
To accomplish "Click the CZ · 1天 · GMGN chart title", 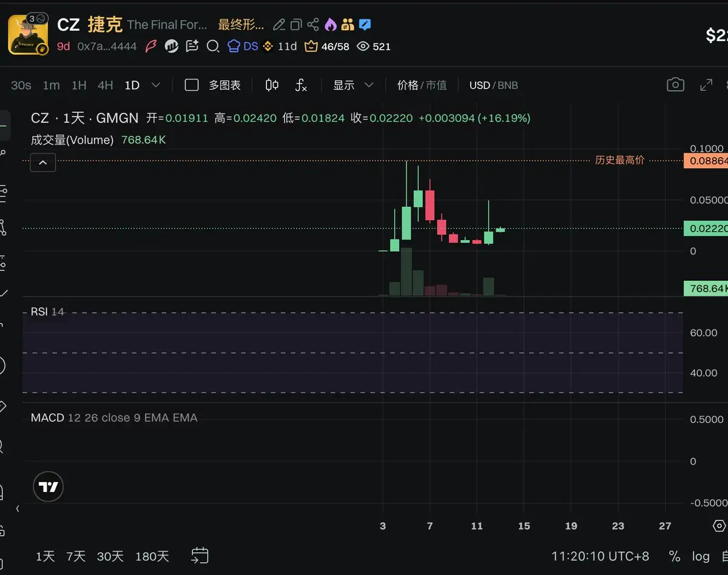I will (x=85, y=118).
